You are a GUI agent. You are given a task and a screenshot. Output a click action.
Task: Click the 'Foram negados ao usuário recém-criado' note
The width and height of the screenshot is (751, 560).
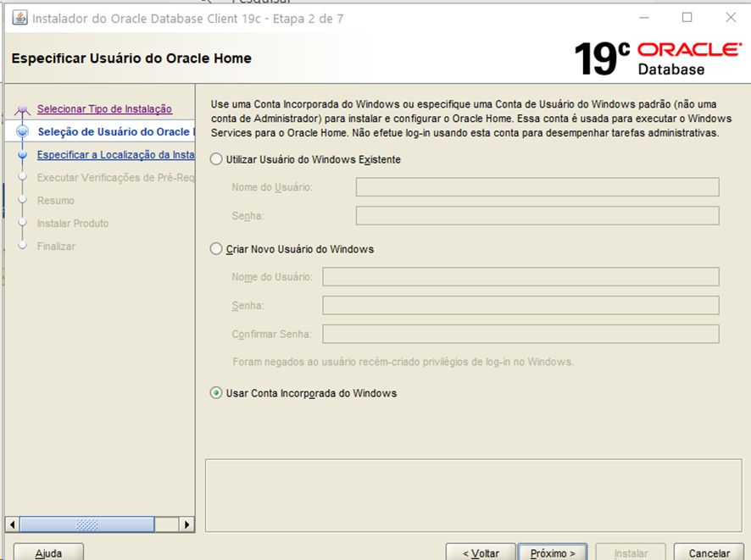403,362
